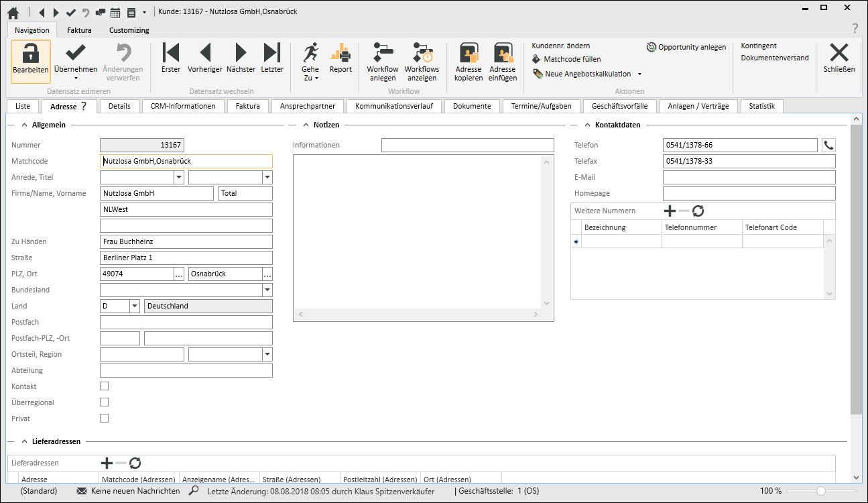The height and width of the screenshot is (503, 868).
Task: Open the Bundesland dropdown
Action: coord(267,290)
